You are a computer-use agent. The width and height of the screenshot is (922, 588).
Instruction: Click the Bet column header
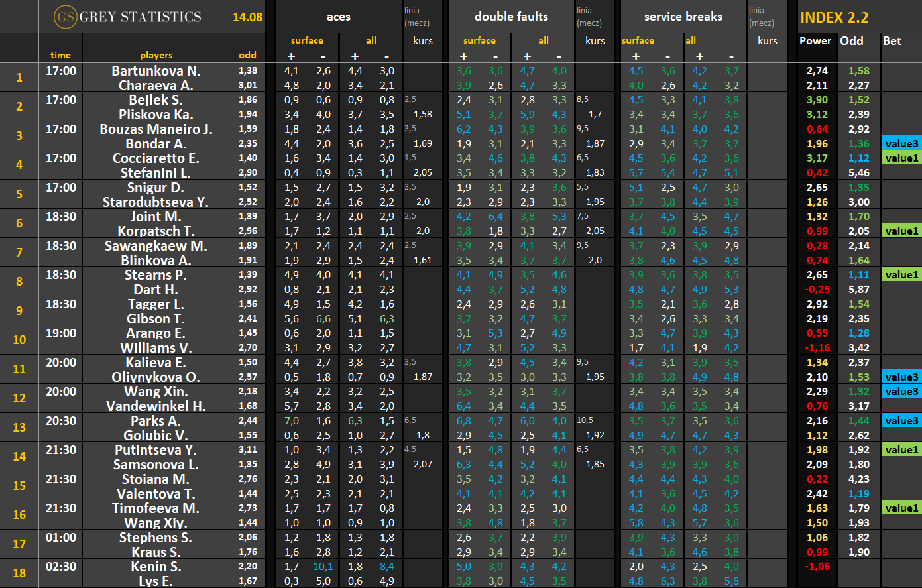(892, 41)
